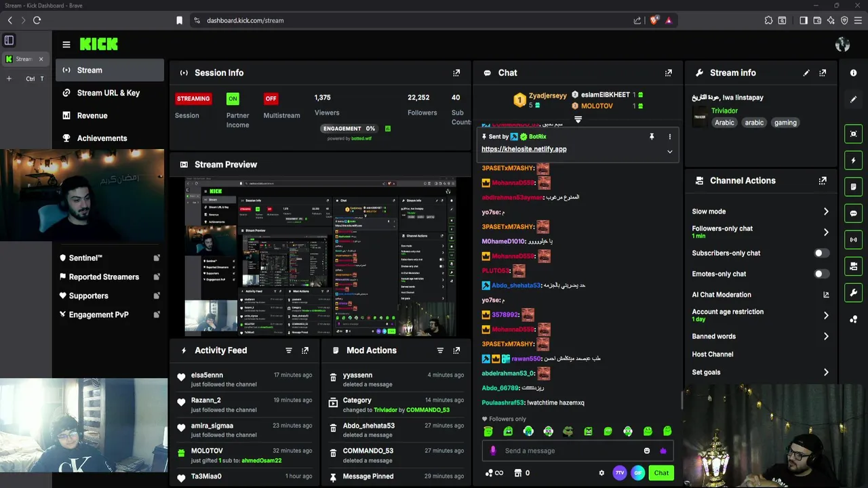This screenshot has width=868, height=488.
Task: Unpin the BotRix pinned message
Action: 652,137
